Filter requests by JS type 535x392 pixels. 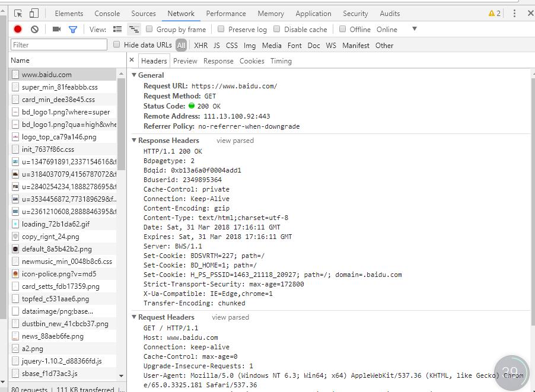(x=216, y=46)
